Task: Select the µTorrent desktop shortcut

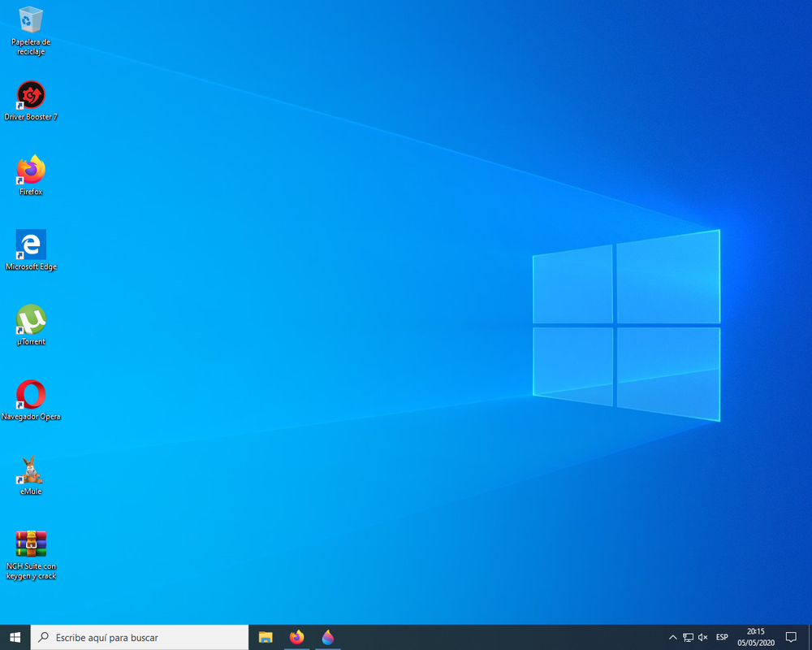Action: pyautogui.click(x=31, y=326)
